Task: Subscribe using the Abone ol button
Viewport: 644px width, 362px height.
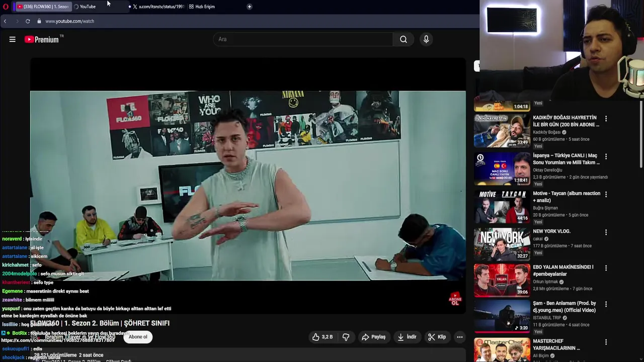Action: click(x=138, y=337)
